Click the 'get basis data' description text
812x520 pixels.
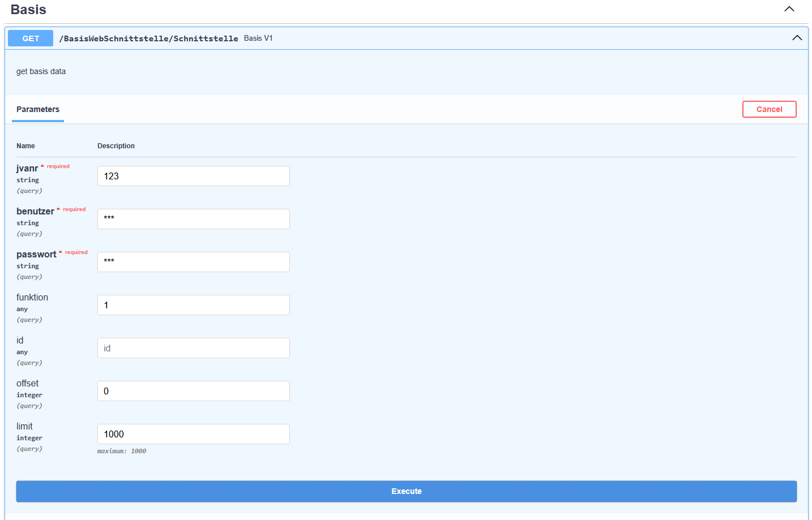click(41, 71)
